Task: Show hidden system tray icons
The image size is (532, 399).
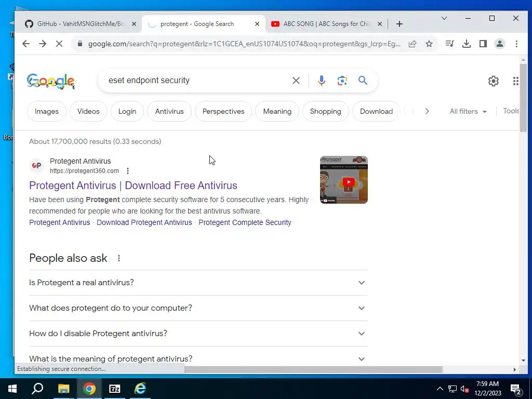Action: tap(440, 389)
